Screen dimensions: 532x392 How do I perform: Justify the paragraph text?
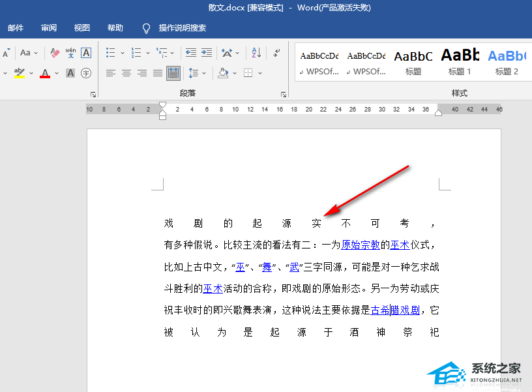(x=157, y=73)
